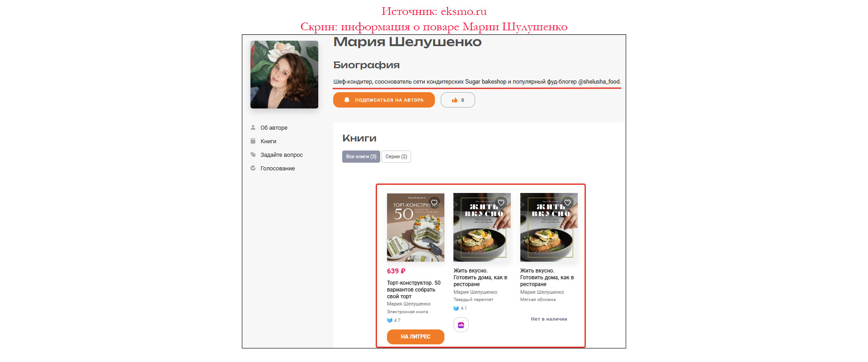The height and width of the screenshot is (362, 868).
Task: Click the thumbs-up like icon
Action: tap(454, 100)
